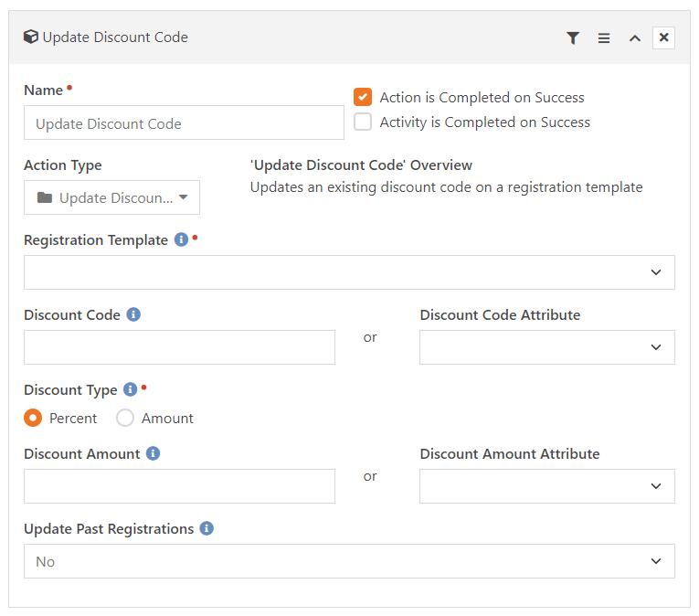The width and height of the screenshot is (699, 616).
Task: Click the Update Past Registrations info icon
Action: (207, 528)
